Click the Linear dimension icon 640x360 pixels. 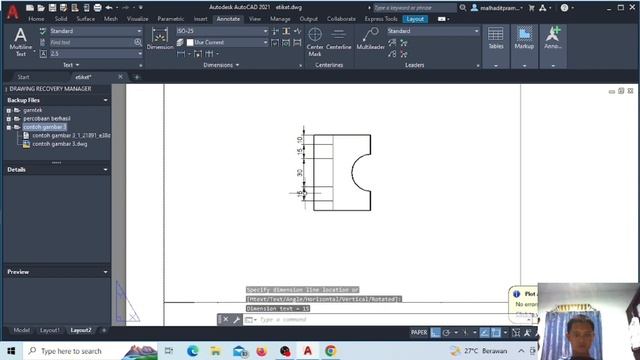click(181, 54)
